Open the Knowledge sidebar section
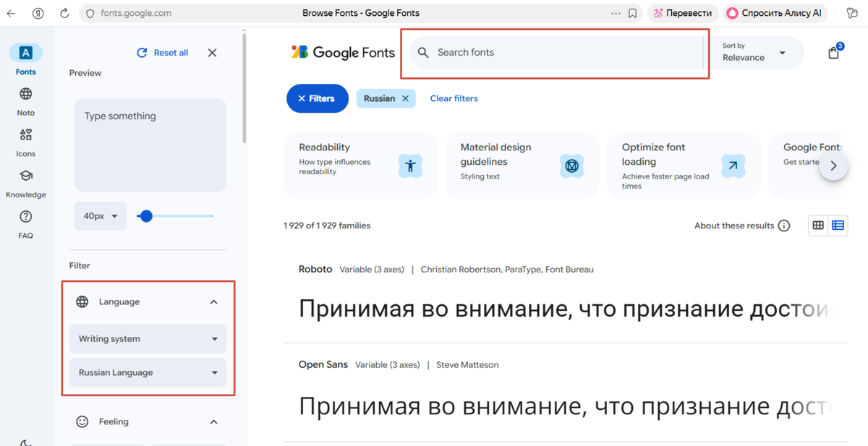The width and height of the screenshot is (868, 446). coord(25,184)
